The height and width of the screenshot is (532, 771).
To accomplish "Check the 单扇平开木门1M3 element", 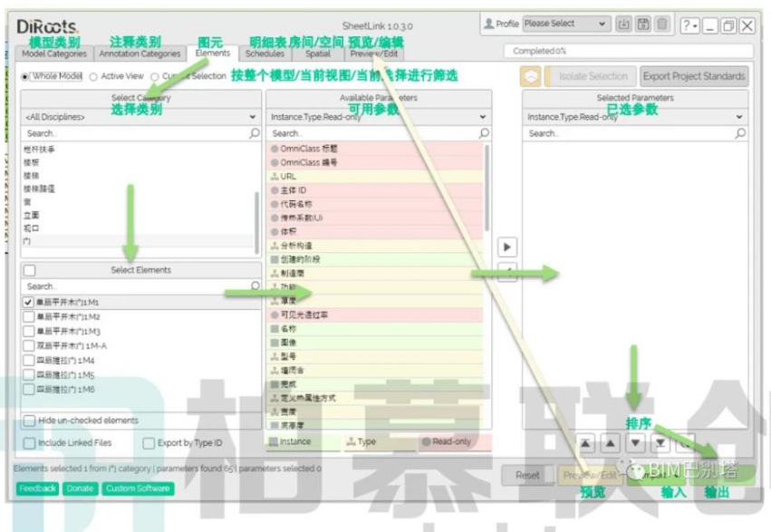I will (28, 332).
